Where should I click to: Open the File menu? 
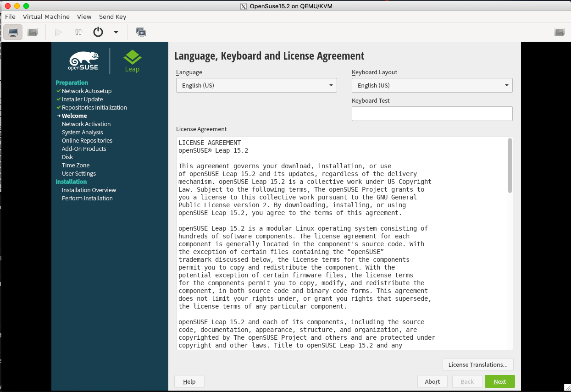[10, 17]
